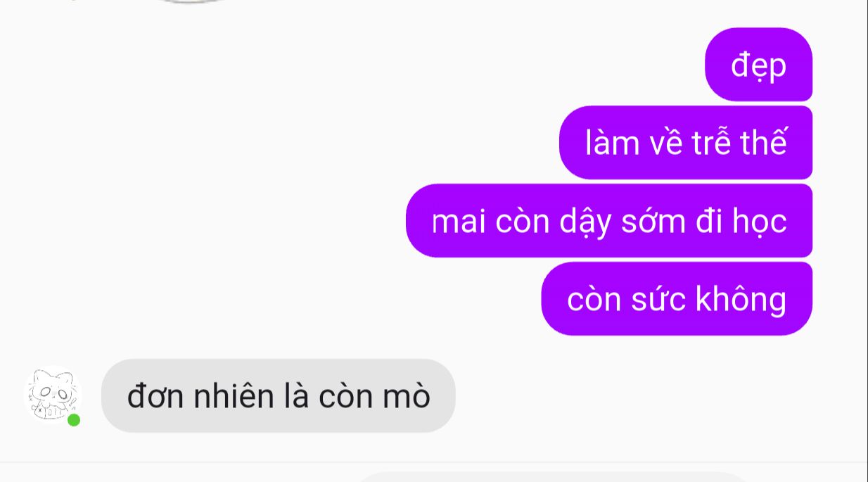Click the word 'học' in sent message
Image resolution: width=868 pixels, height=482 pixels.
coord(758,223)
